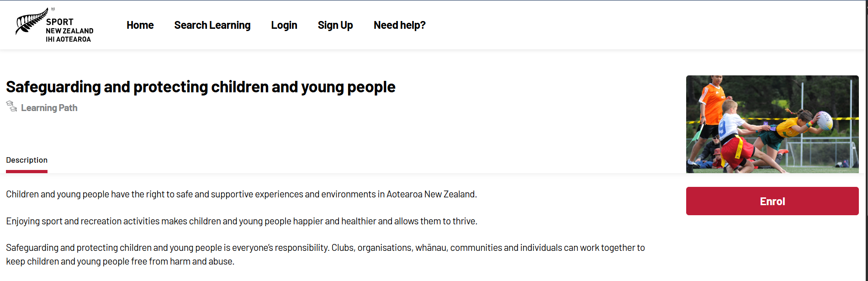Click the silver fern logo icon
Image resolution: width=868 pixels, height=281 pixels.
click(x=30, y=22)
